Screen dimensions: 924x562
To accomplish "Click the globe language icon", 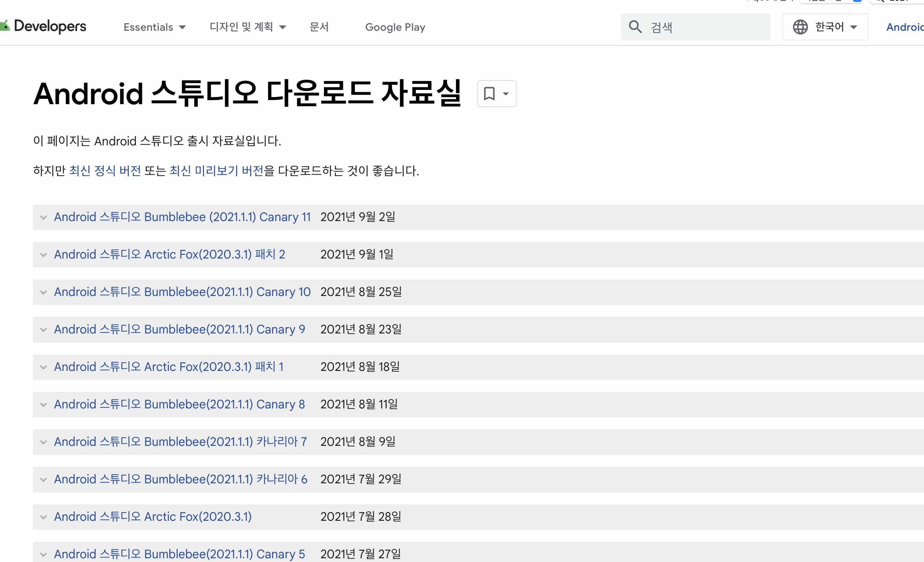I will [800, 27].
